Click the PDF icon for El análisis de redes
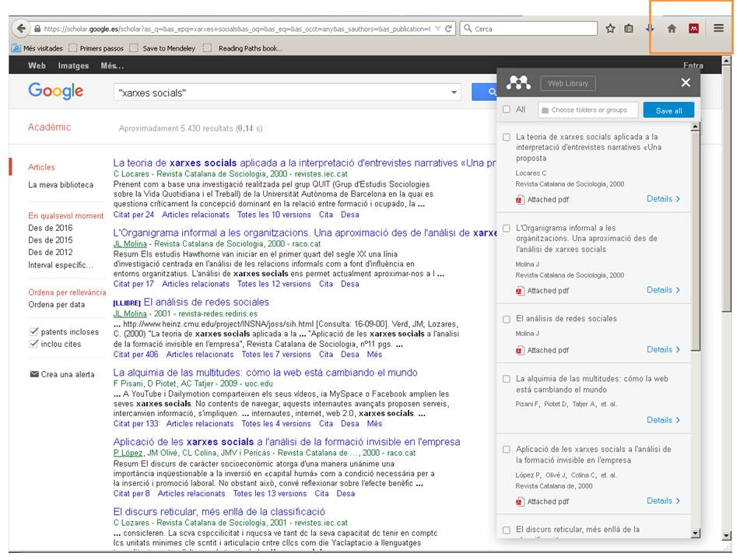The height and width of the screenshot is (560, 747). pyautogui.click(x=520, y=350)
